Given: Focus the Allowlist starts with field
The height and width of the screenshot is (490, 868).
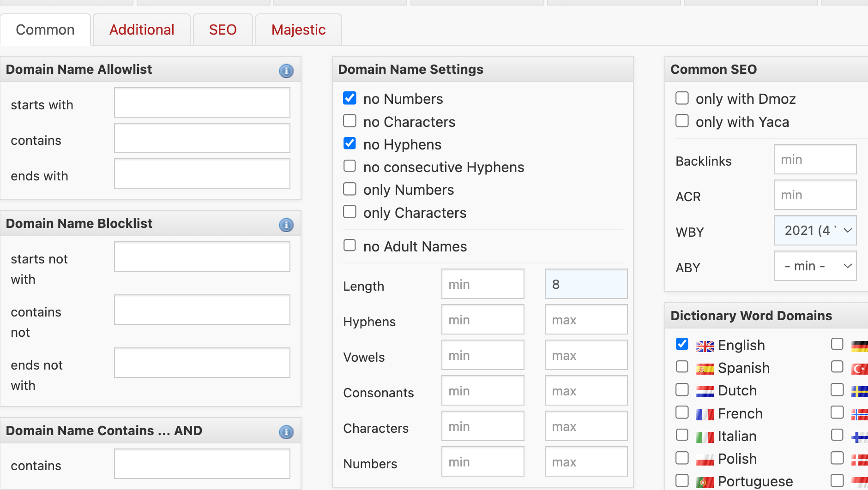Looking at the screenshot, I should pyautogui.click(x=202, y=102).
